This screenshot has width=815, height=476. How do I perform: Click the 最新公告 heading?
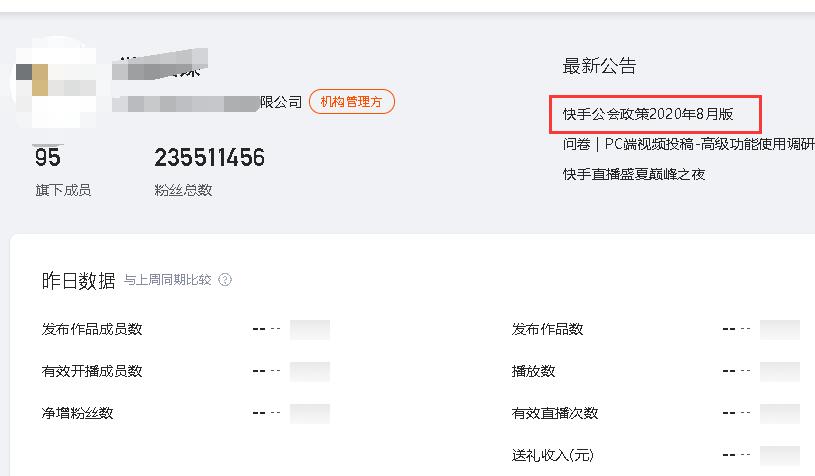pyautogui.click(x=599, y=67)
